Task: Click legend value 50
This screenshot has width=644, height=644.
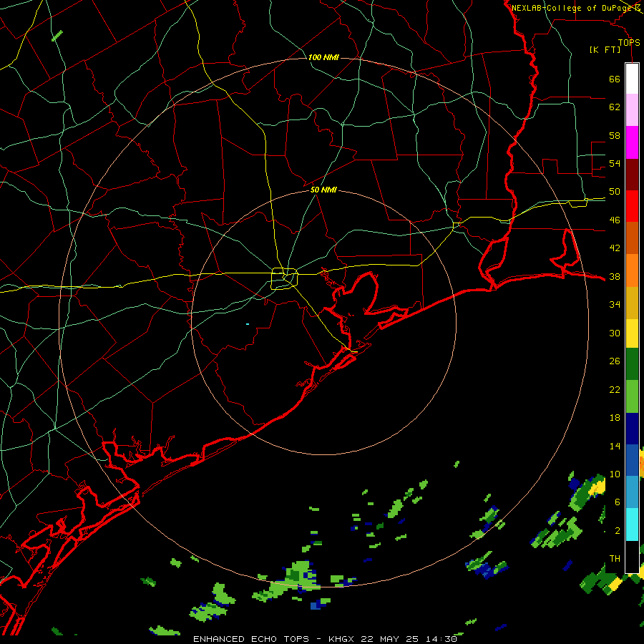Action: click(615, 192)
